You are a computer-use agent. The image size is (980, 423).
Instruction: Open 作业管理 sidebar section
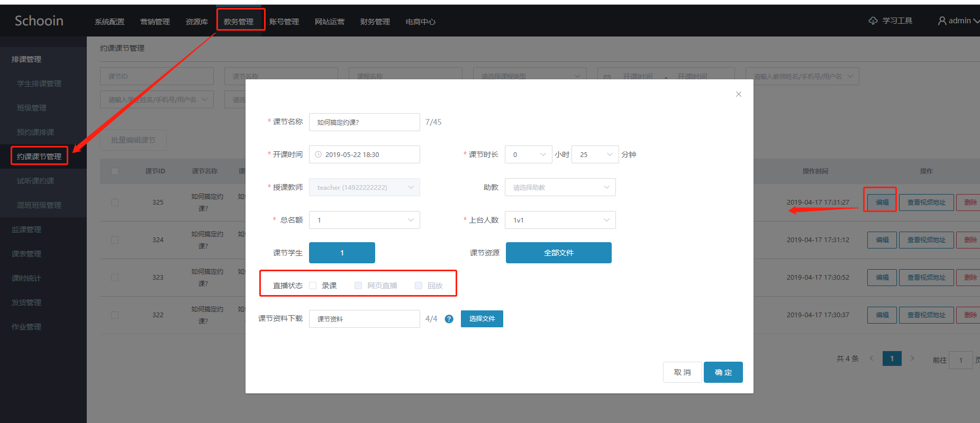(26, 327)
